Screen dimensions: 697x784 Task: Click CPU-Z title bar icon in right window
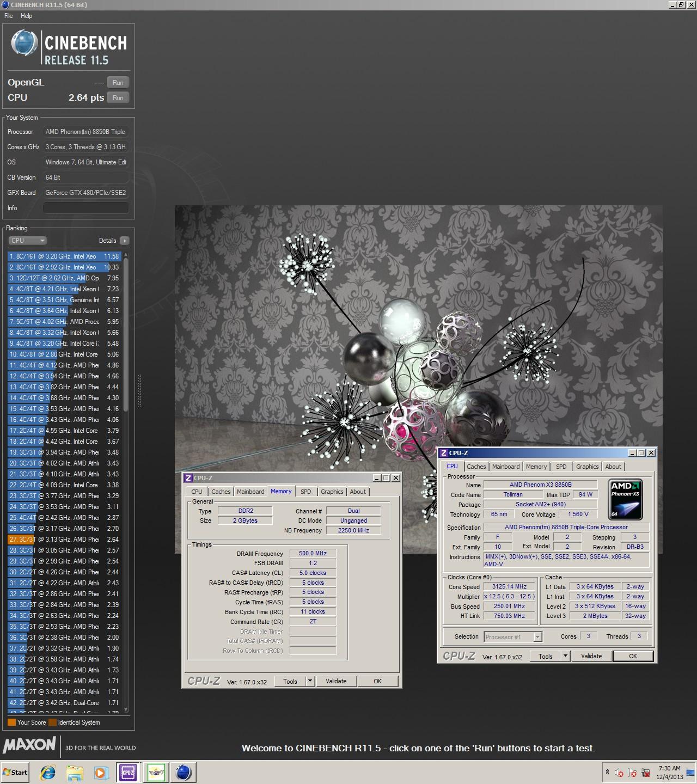click(x=444, y=453)
